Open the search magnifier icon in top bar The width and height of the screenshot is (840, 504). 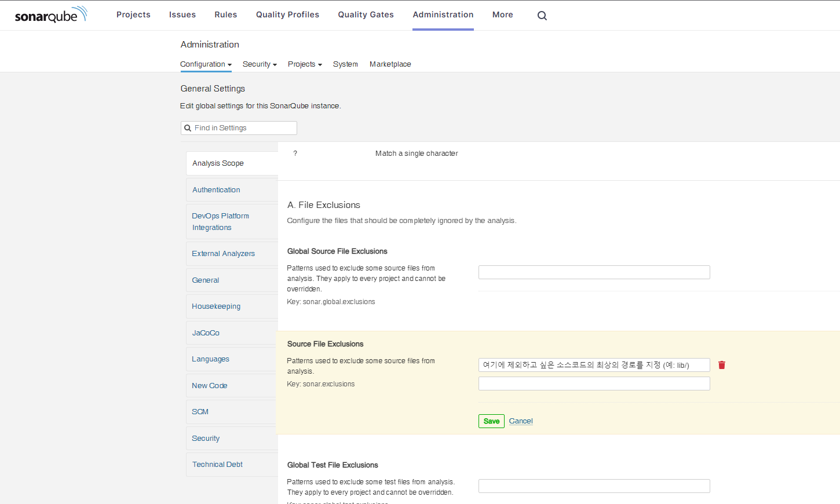coord(542,16)
